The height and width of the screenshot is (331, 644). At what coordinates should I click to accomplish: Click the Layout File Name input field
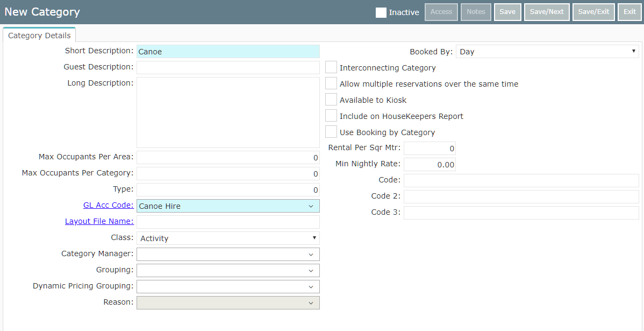(228, 222)
